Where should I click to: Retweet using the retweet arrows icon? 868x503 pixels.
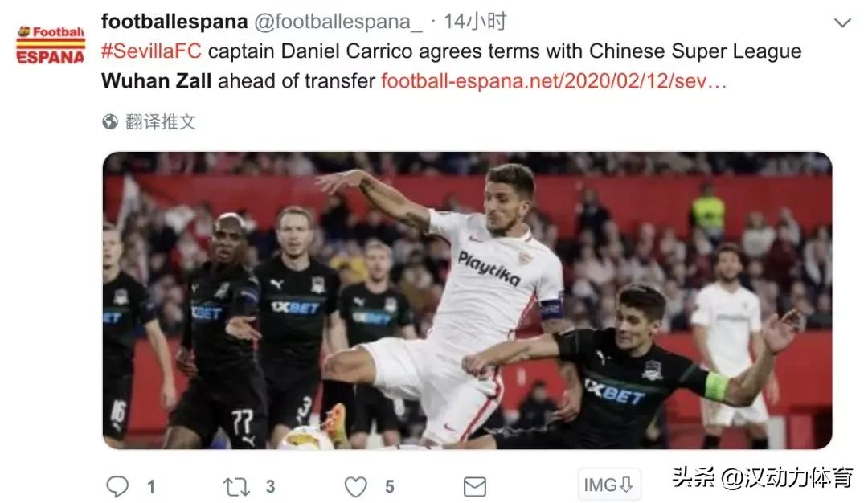[236, 487]
